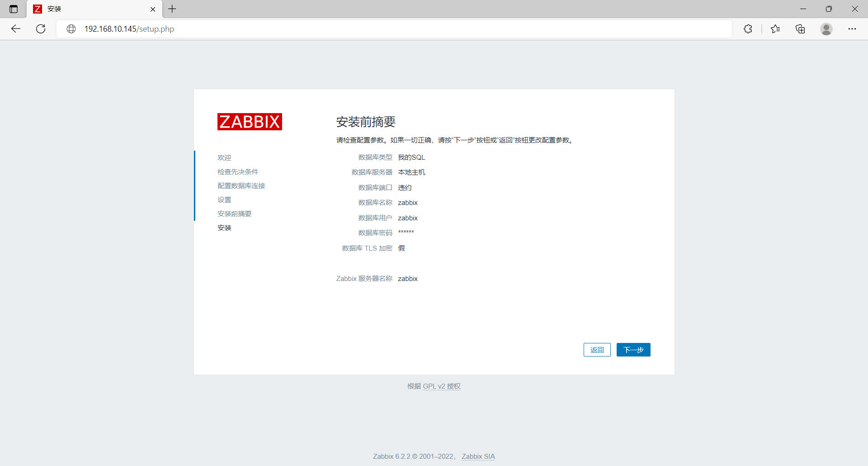Select the 安装 browser tab
Viewport: 868px width, 466px height.
[94, 9]
